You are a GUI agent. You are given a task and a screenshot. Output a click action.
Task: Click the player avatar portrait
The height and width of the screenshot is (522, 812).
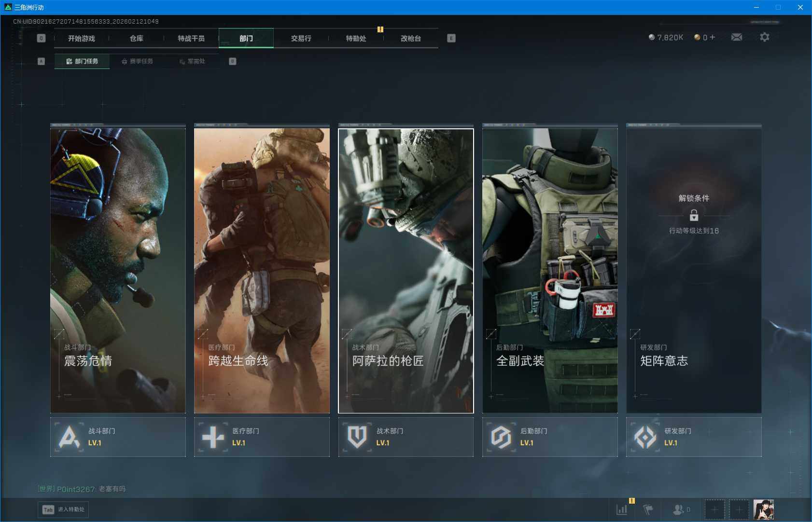(763, 509)
